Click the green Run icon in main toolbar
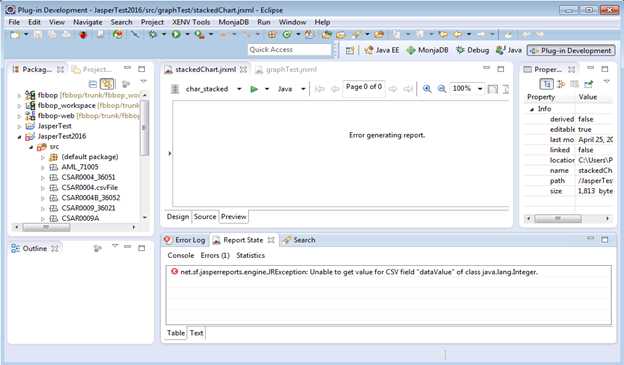Viewport: 624px width, 365px height. coord(176,35)
